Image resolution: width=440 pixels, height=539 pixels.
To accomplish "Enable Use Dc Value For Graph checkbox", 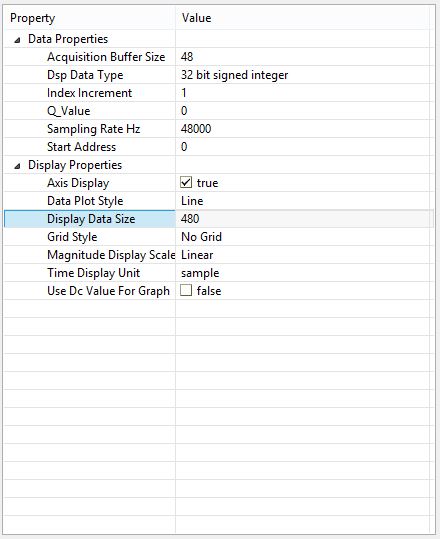I will click(x=186, y=290).
